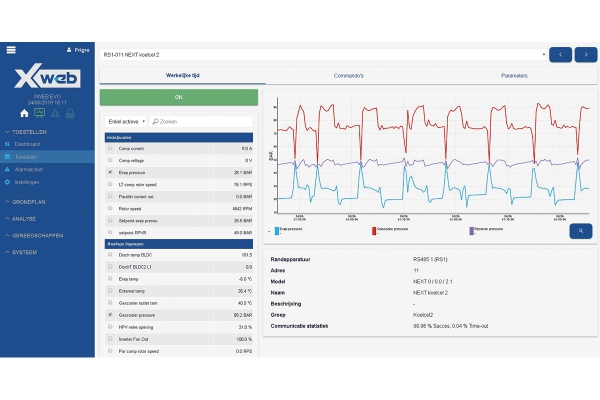Click the purple Receiver pressure legend swatch
Image resolution: width=600 pixels, height=400 pixels.
click(471, 231)
